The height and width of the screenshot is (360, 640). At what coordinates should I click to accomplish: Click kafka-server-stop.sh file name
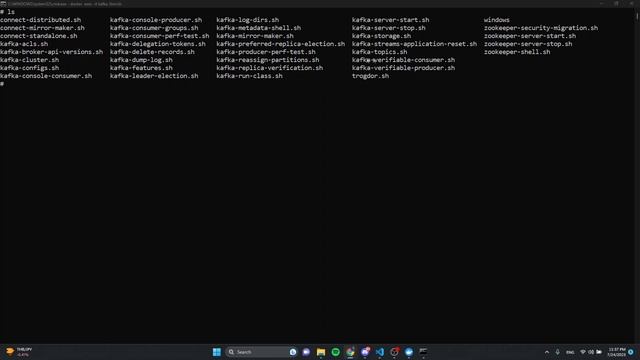point(389,28)
